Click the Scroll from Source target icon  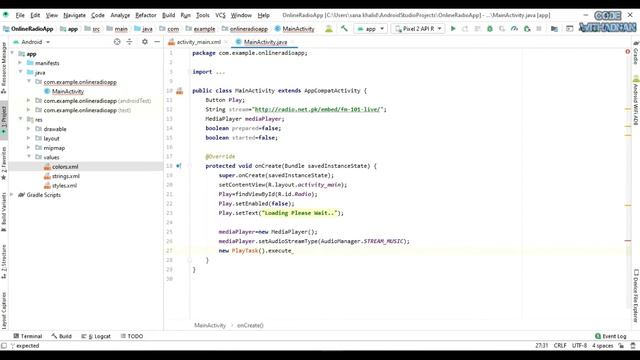[x=117, y=42]
